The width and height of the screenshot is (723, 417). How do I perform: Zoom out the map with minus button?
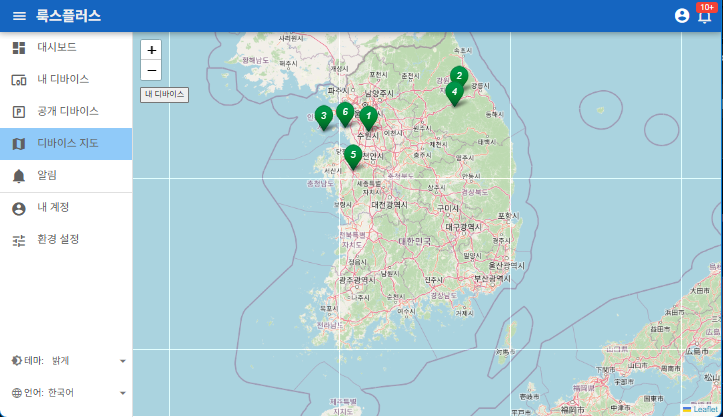[151, 70]
